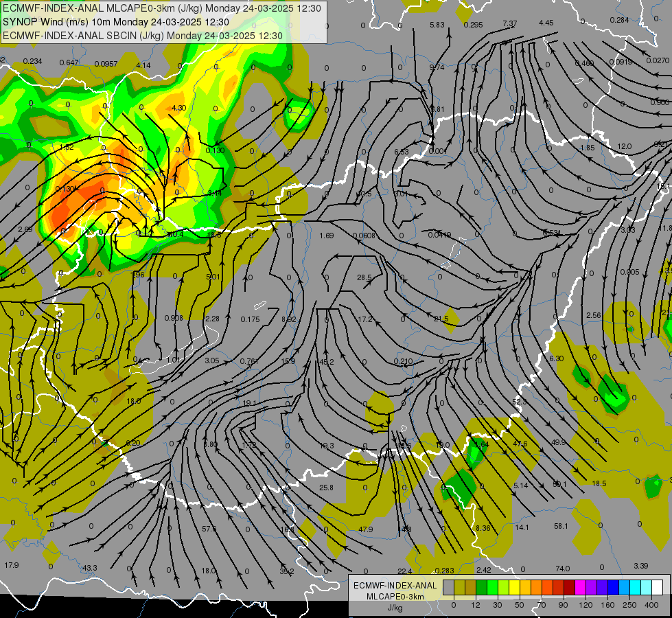Click the map value '47.9'
The height and width of the screenshot is (618, 672).
pyautogui.click(x=366, y=529)
